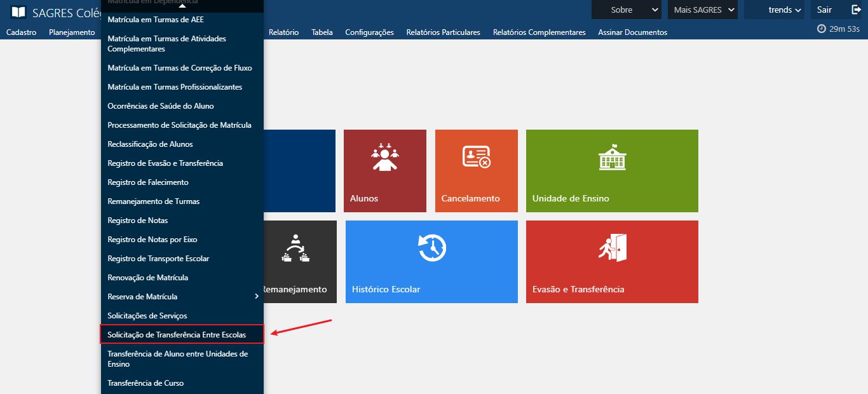This screenshot has width=868, height=394.
Task: Select Transferência de Aluno entre Unidades de Ensino
Action: [x=182, y=359]
